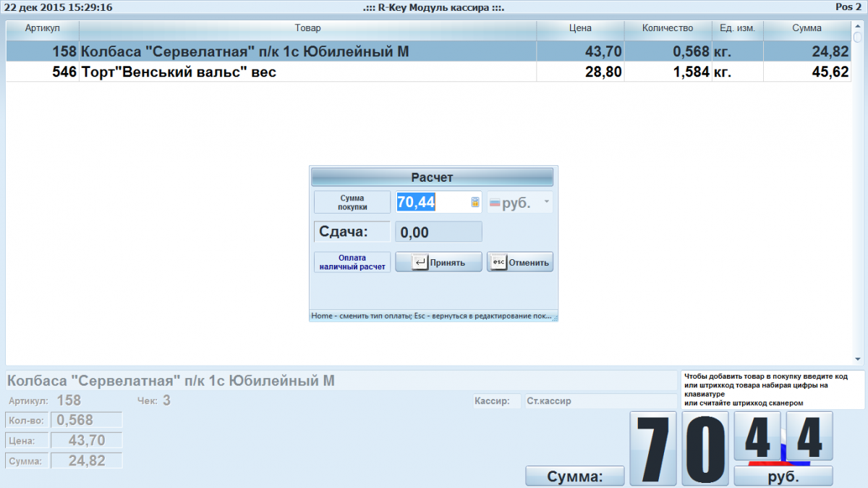Screen dimensions: 868x488
Task: Select the Колбаса Сервелатная row
Action: [x=289, y=51]
